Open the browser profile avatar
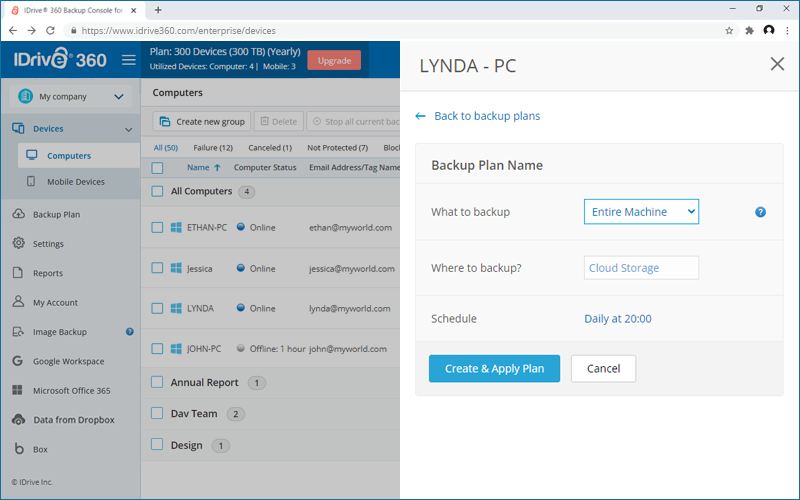Image resolution: width=800 pixels, height=500 pixels. pos(769,30)
